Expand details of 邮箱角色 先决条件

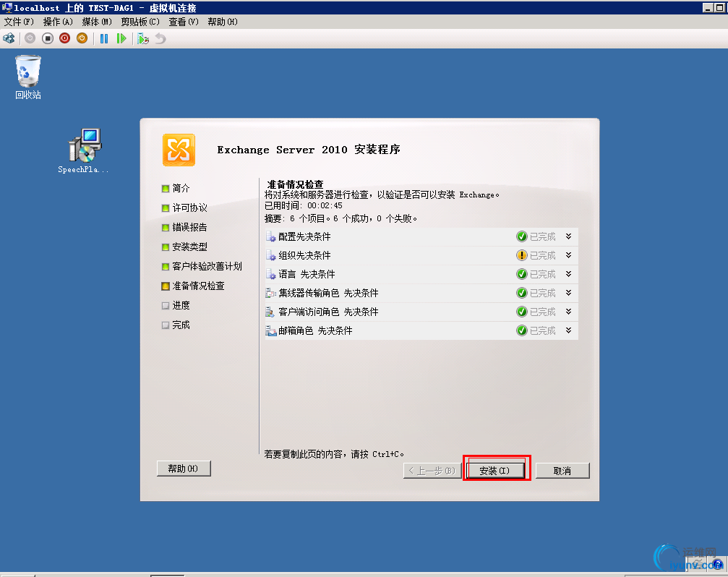[x=569, y=330]
